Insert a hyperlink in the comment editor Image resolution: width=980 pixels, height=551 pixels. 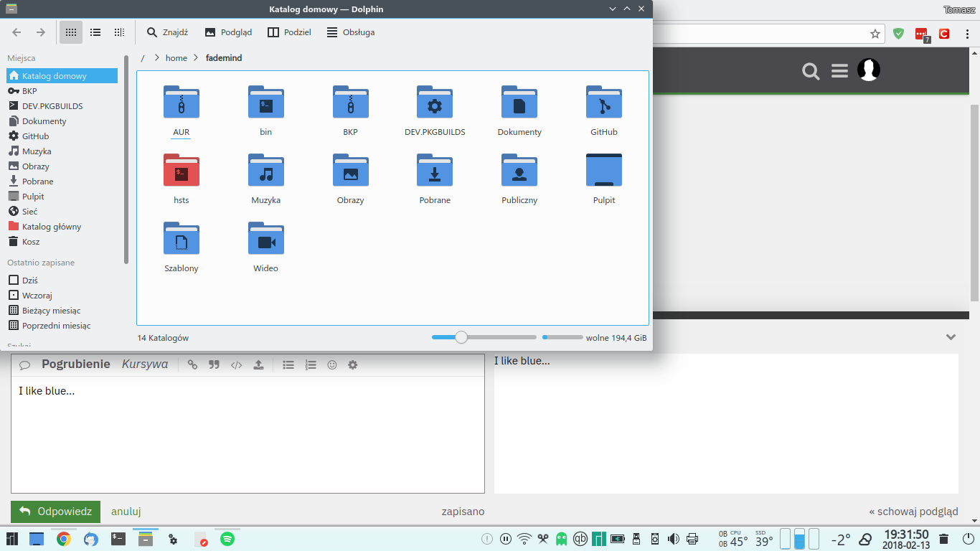click(x=192, y=365)
